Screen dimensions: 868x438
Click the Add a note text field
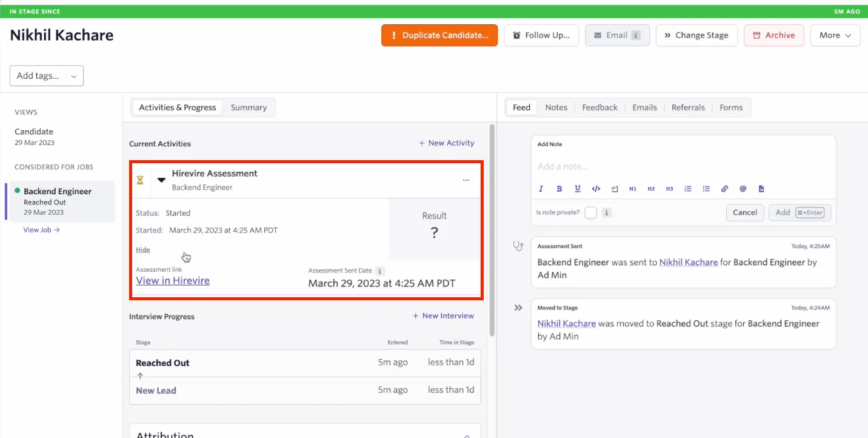(683, 166)
